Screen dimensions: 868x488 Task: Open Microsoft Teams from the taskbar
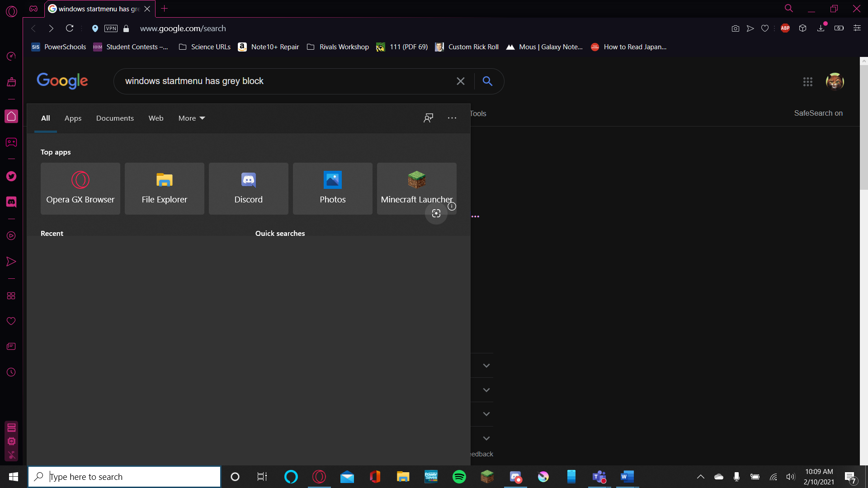[x=599, y=477]
